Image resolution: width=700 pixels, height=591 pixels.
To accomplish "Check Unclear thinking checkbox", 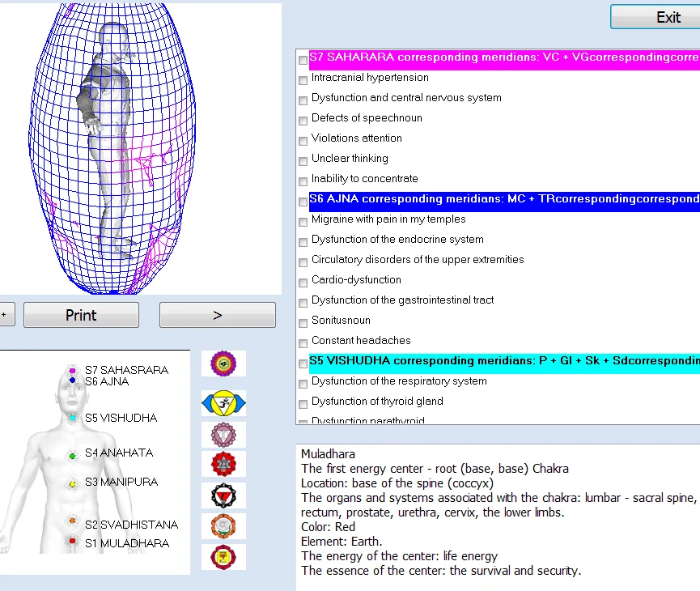I will coord(303,161).
